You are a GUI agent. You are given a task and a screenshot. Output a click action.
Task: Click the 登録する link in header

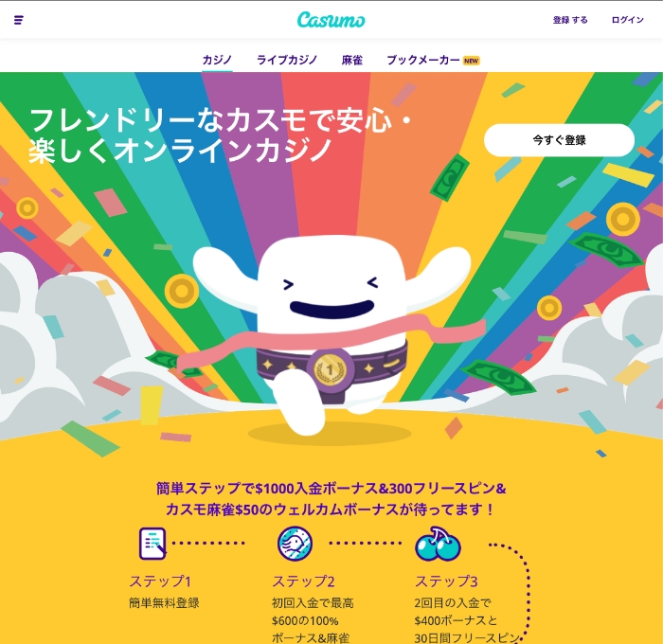coord(570,20)
